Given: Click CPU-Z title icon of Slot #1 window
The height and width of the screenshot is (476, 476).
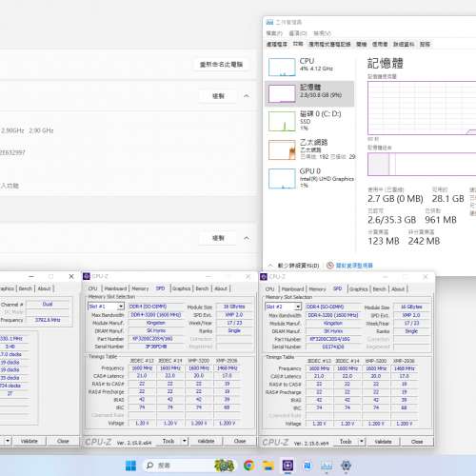Looking at the screenshot, I should [x=87, y=276].
